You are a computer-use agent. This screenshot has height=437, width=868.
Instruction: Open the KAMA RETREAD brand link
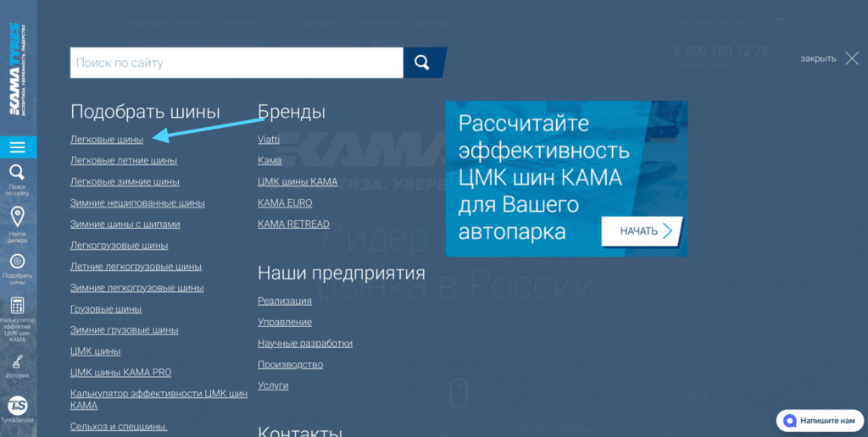click(293, 224)
